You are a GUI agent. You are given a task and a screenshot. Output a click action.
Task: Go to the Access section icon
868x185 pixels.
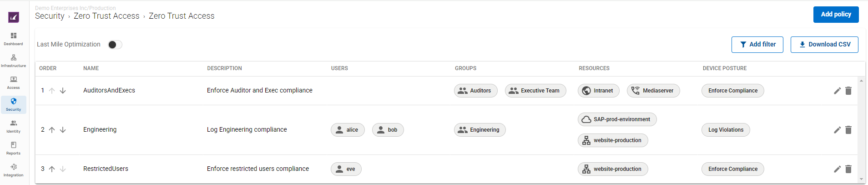click(x=14, y=82)
